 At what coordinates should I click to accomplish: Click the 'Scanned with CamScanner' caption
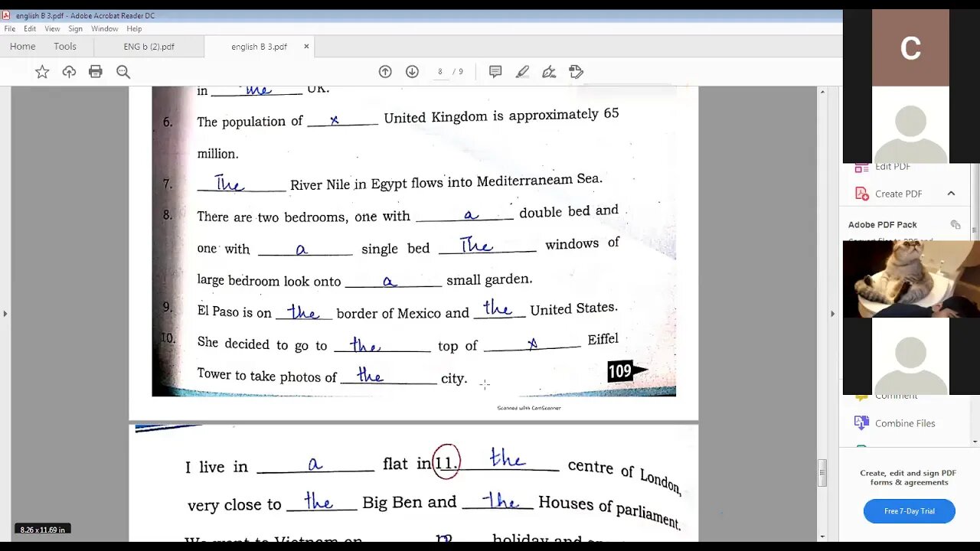[x=529, y=408]
